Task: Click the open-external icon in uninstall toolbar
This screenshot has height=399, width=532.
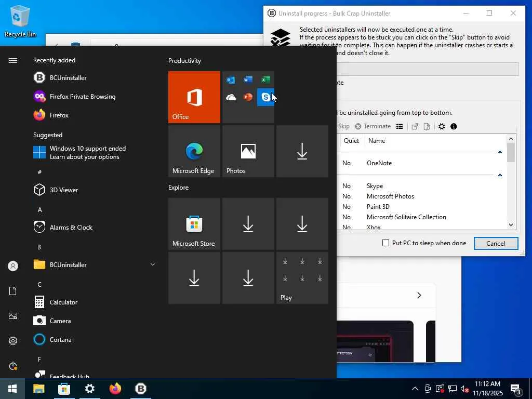Action: click(415, 126)
